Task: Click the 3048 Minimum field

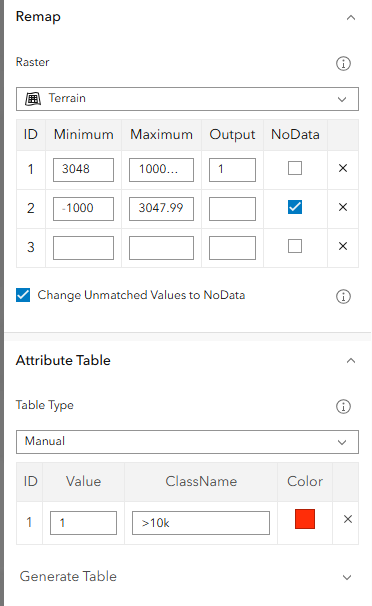Action: [83, 170]
